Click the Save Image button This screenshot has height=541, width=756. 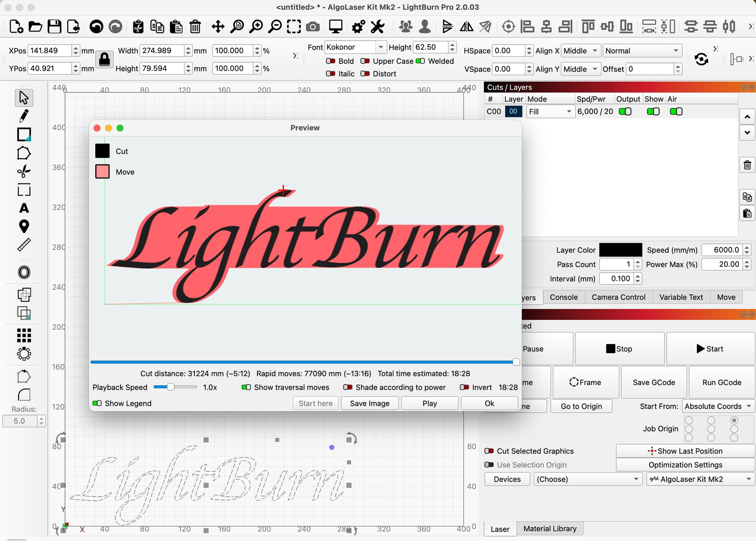(369, 403)
